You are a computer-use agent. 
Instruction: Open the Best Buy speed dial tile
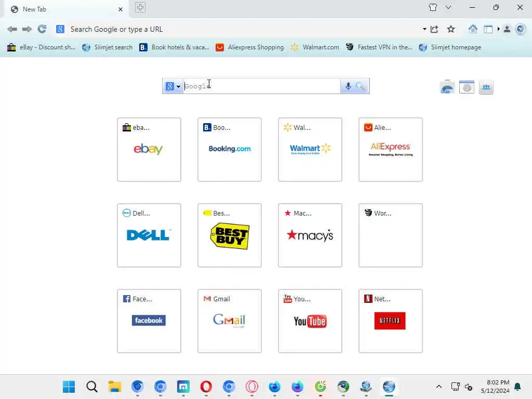coord(230,235)
